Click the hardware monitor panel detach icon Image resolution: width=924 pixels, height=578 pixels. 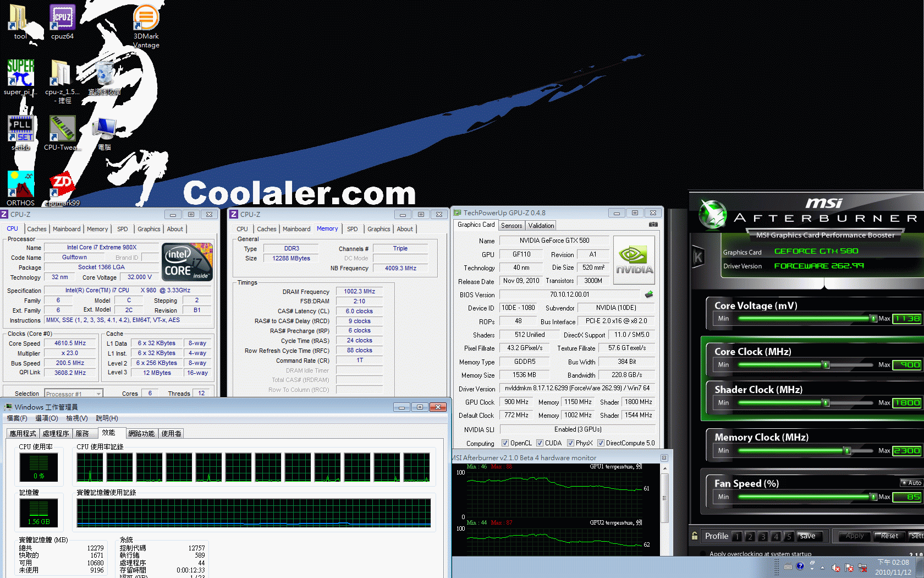click(664, 458)
